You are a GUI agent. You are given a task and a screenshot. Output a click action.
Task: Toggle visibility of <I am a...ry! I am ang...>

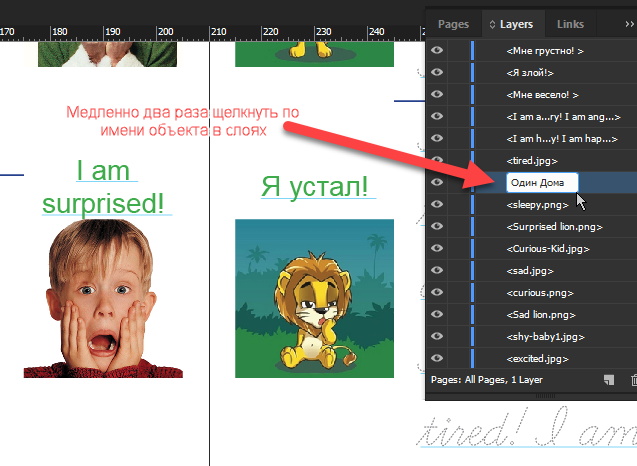(x=437, y=116)
